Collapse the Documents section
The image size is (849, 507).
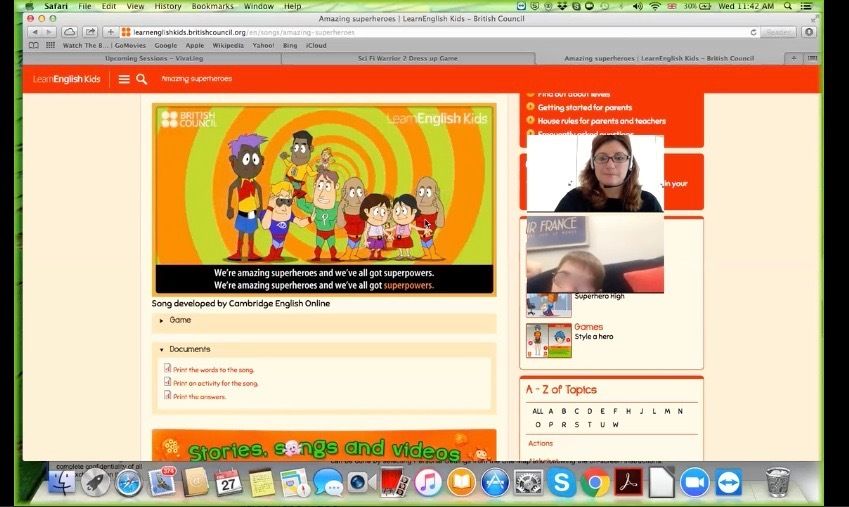coord(324,349)
